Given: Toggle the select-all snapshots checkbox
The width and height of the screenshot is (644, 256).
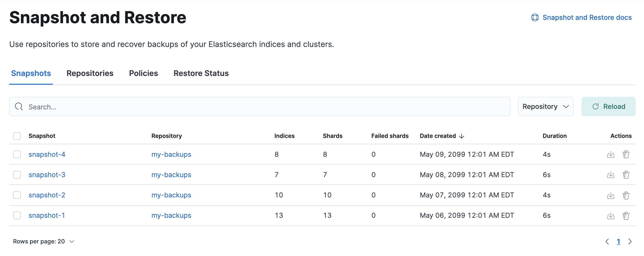Looking at the screenshot, I should [17, 136].
